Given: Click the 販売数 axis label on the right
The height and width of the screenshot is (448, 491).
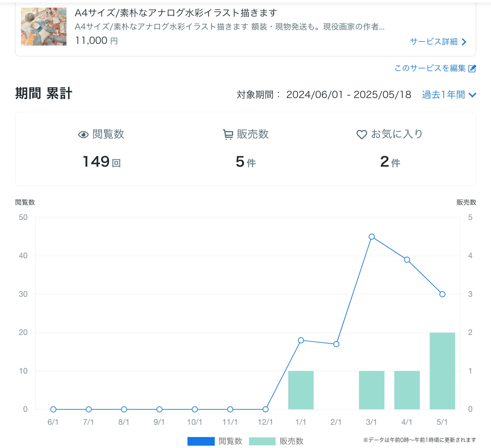Looking at the screenshot, I should [466, 201].
